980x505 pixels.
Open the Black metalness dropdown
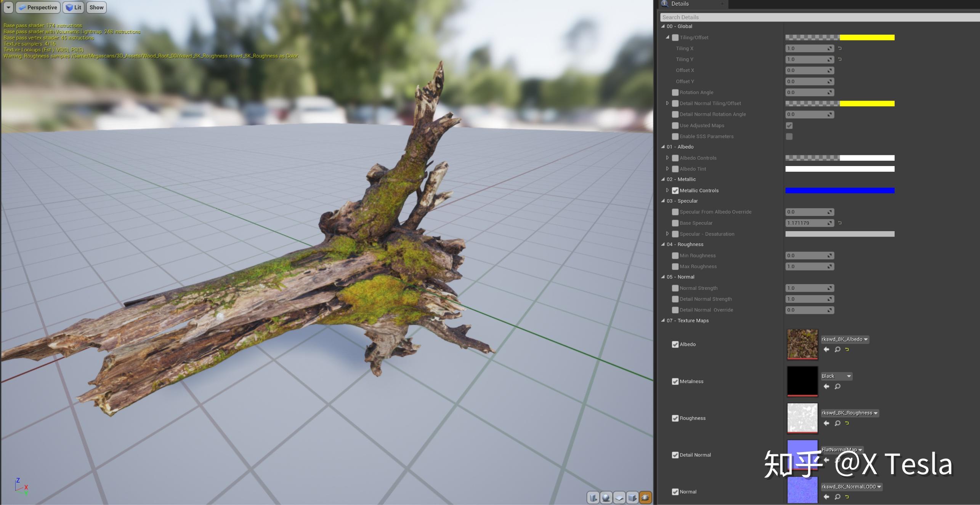tap(836, 376)
